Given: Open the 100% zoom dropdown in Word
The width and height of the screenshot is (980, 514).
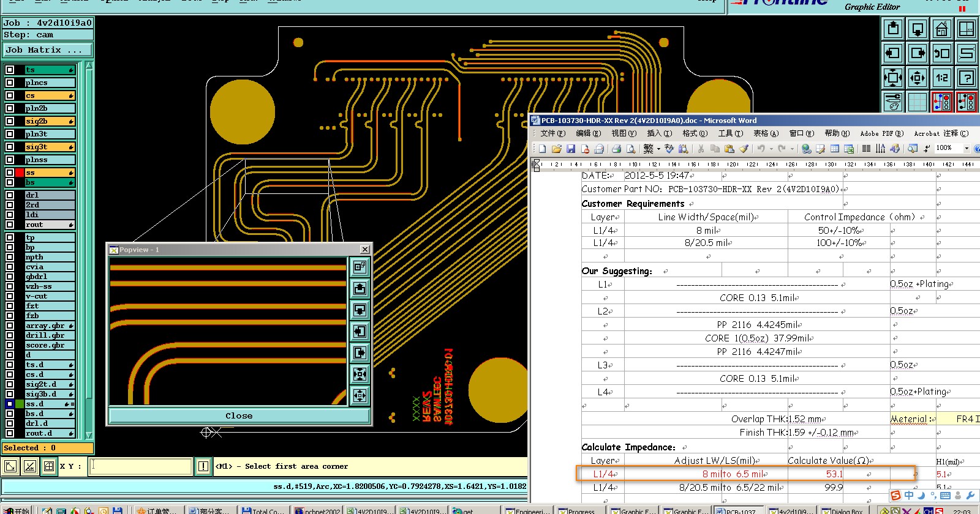Looking at the screenshot, I should click(x=967, y=149).
